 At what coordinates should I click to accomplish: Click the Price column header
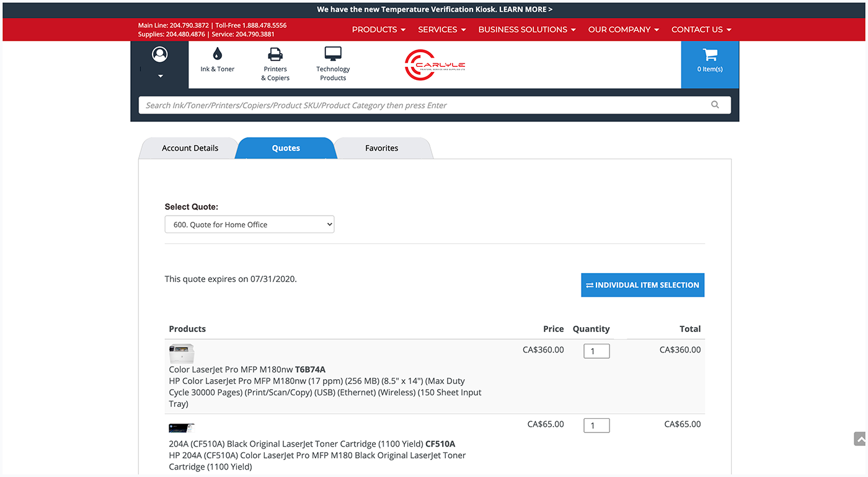tap(554, 329)
